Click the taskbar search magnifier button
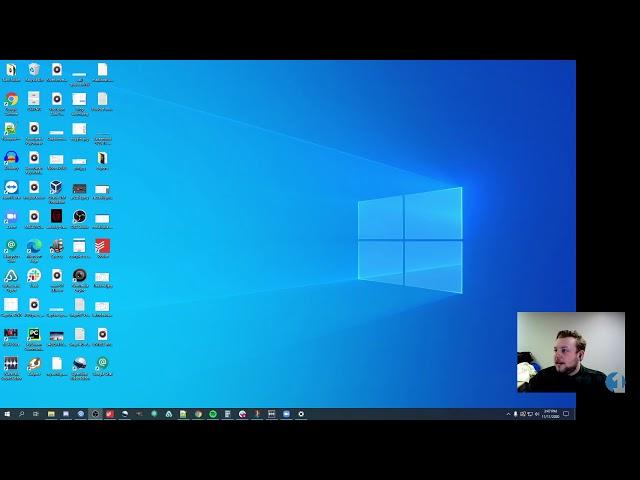 (x=21, y=414)
